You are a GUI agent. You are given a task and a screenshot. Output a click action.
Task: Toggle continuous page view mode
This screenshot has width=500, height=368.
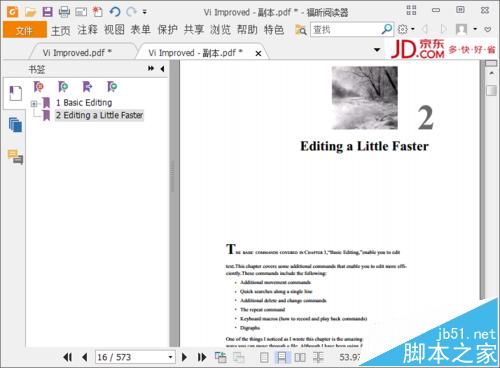[282, 357]
